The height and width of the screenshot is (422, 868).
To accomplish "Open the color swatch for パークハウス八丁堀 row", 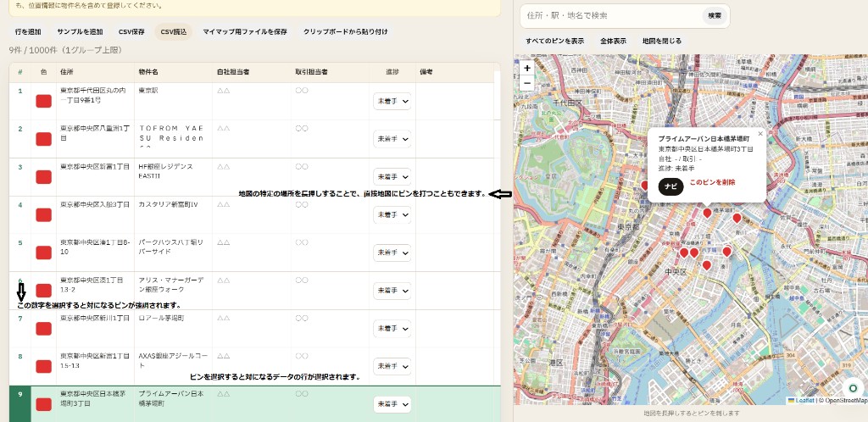I will [x=44, y=253].
